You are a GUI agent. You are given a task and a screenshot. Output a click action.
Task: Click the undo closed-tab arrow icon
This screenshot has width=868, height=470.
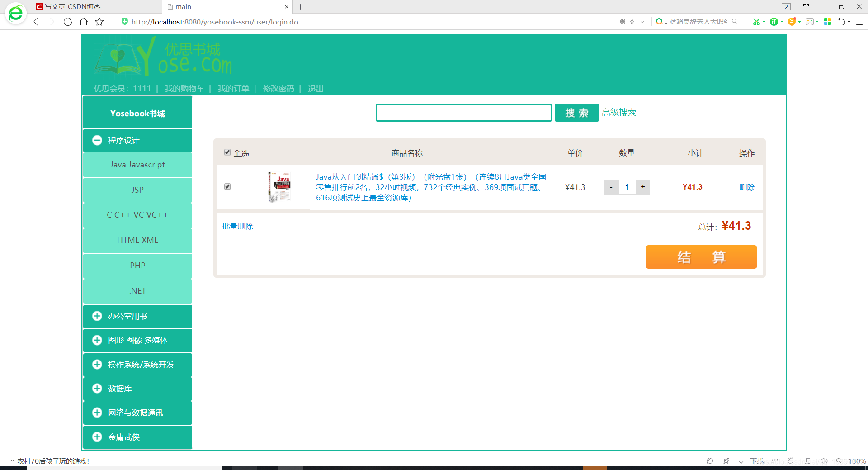click(x=842, y=22)
